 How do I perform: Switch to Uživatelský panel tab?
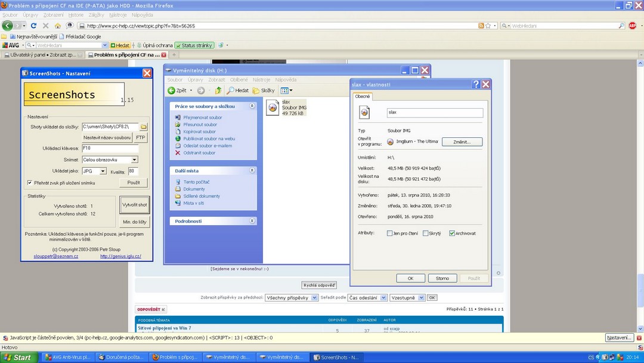pyautogui.click(x=43, y=55)
